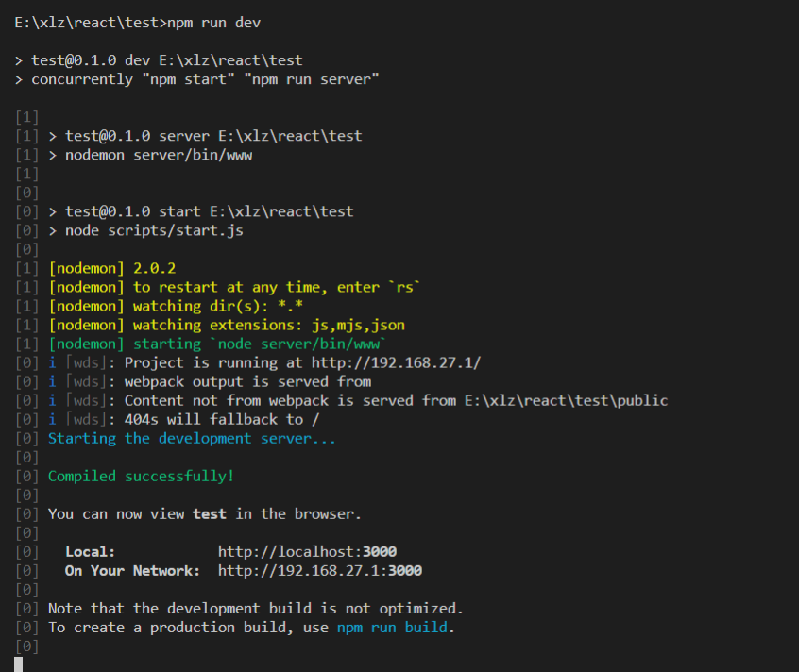Viewport: 799px width, 672px height.
Task: Click 'Note that the development build is not optimized.'
Action: click(256, 609)
